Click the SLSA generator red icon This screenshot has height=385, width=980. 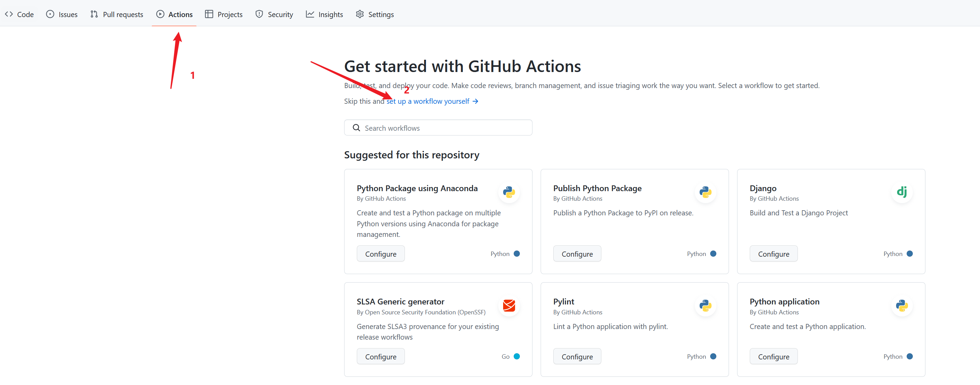509,305
